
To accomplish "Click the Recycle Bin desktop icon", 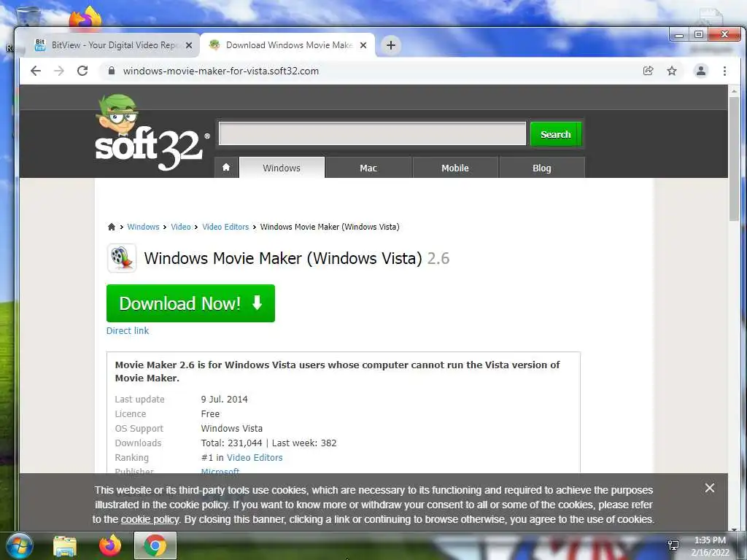I will point(28,17).
